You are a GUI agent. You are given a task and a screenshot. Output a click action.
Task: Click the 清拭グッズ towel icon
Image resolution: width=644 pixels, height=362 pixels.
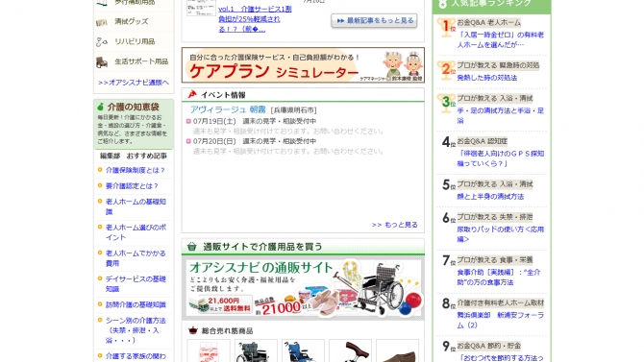tap(102, 22)
